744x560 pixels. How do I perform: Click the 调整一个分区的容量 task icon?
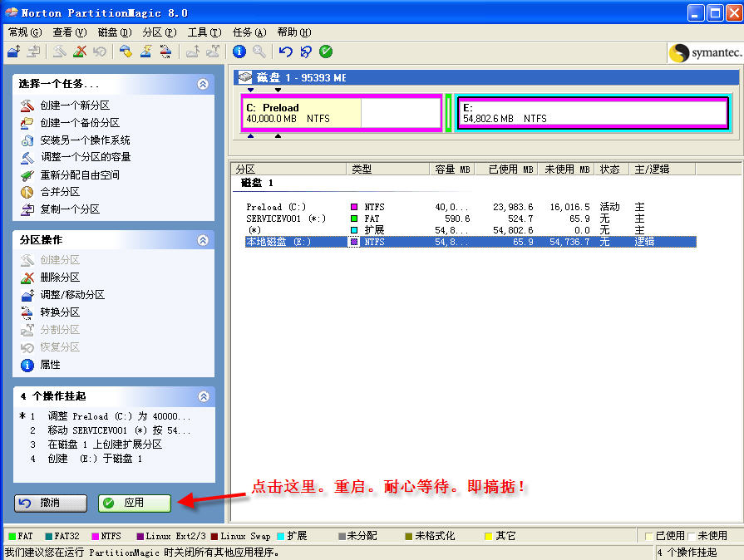click(x=27, y=157)
